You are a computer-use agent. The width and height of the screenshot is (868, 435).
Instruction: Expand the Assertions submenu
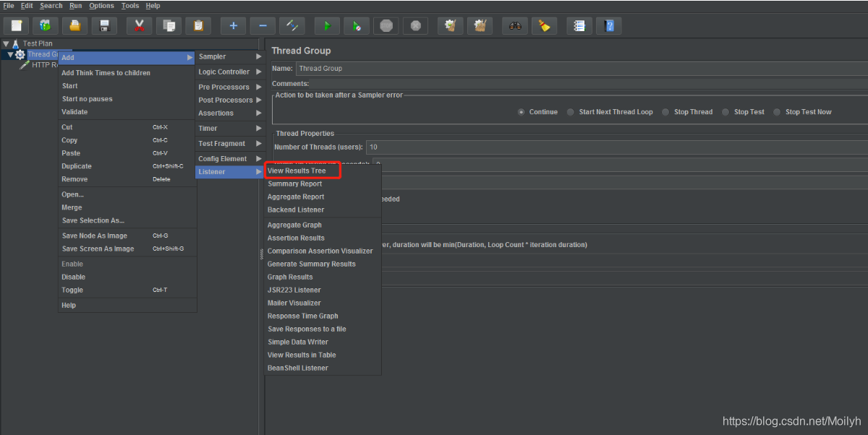tap(230, 113)
